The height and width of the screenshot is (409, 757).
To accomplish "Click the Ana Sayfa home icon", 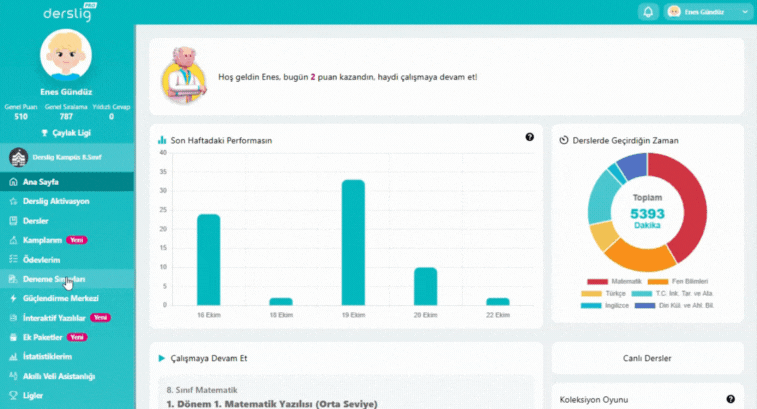I will click(x=13, y=182).
